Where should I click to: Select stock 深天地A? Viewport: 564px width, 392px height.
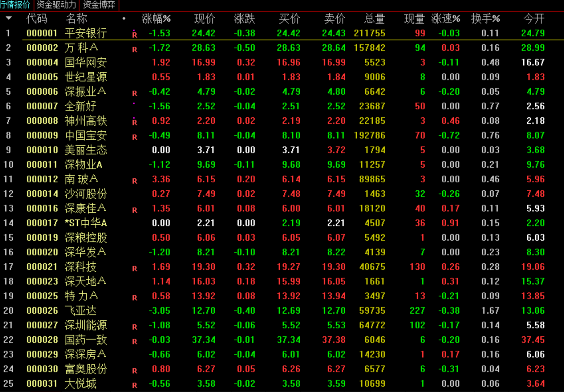pos(85,281)
